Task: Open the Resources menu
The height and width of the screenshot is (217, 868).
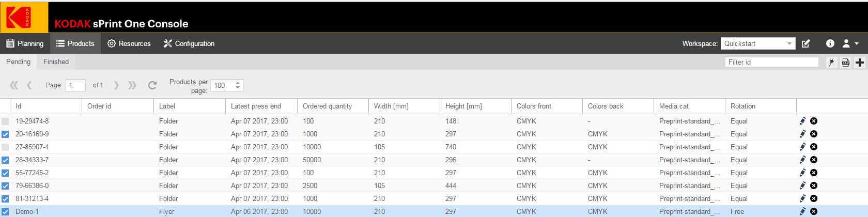Action: [x=129, y=43]
